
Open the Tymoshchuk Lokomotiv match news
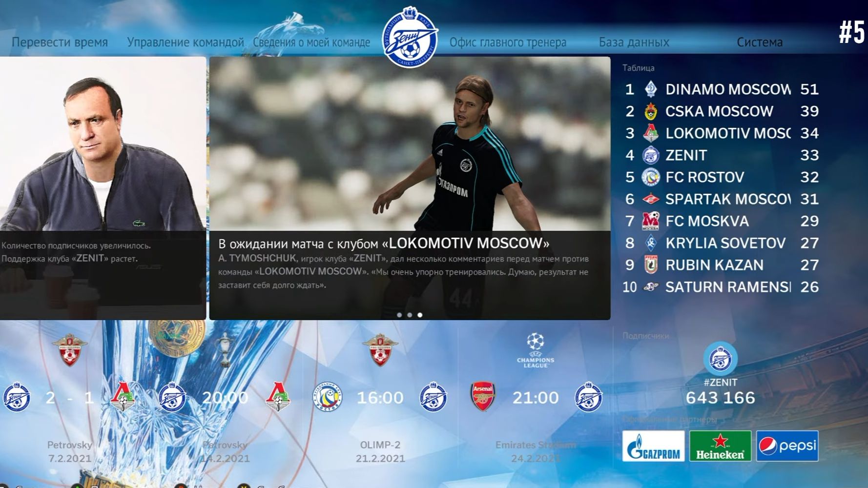tap(410, 188)
